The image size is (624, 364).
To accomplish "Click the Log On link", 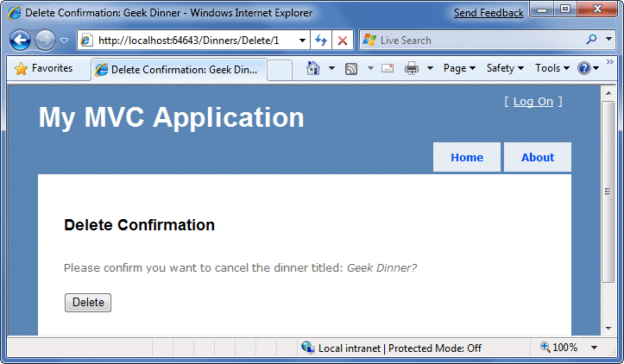I will click(x=533, y=102).
